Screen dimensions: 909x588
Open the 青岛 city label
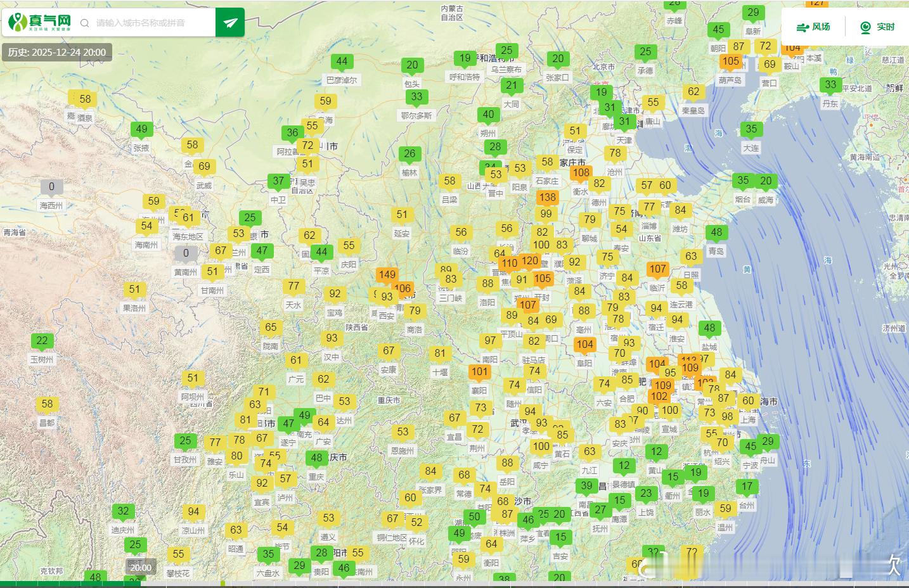[716, 251]
